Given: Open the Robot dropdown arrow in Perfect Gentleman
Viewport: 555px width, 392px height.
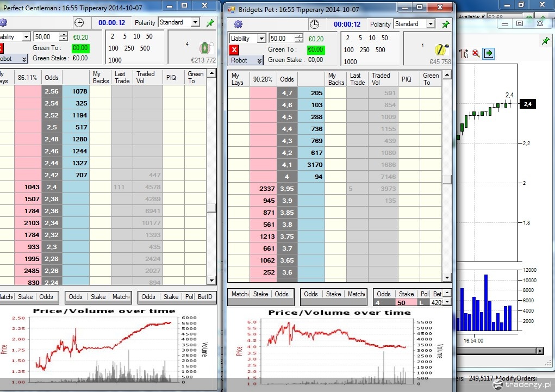Looking at the screenshot, I should (24, 59).
